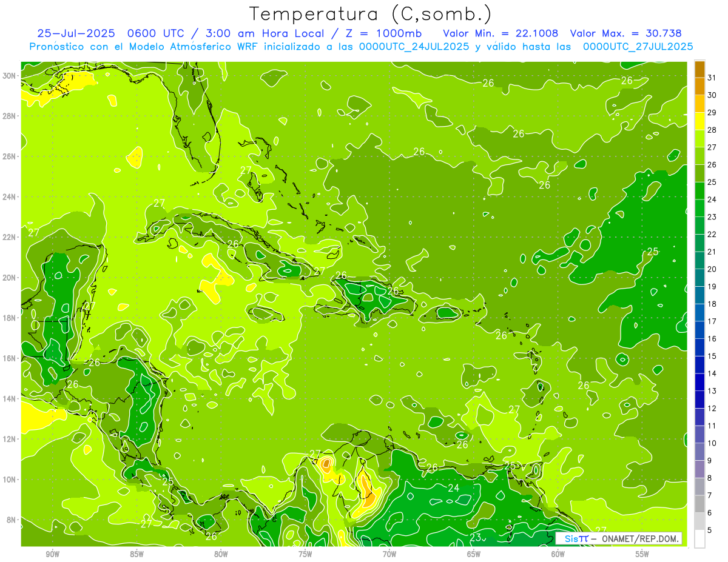Click the 60W longitude axis label
Viewport: 728px width, 562px height.
point(558,554)
